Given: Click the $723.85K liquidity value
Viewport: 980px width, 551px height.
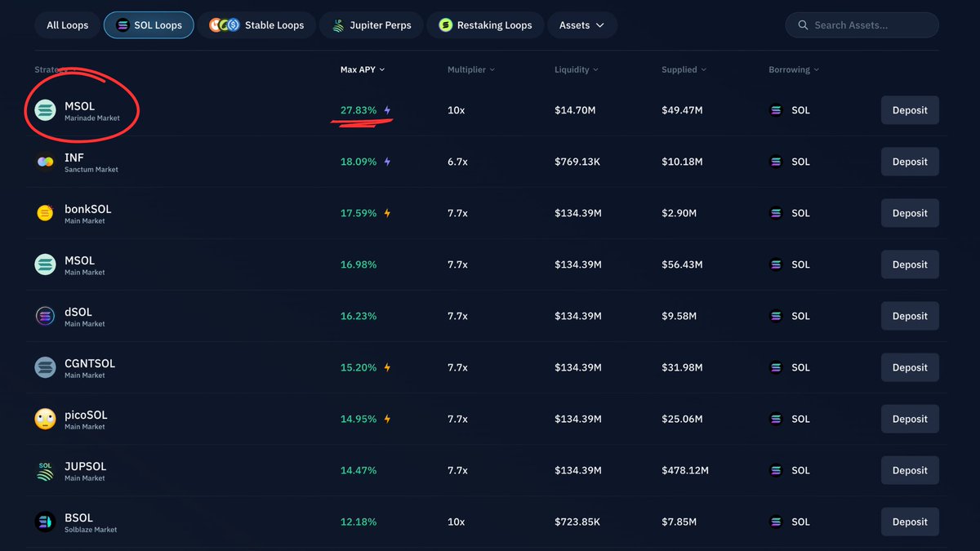Looking at the screenshot, I should coord(577,522).
